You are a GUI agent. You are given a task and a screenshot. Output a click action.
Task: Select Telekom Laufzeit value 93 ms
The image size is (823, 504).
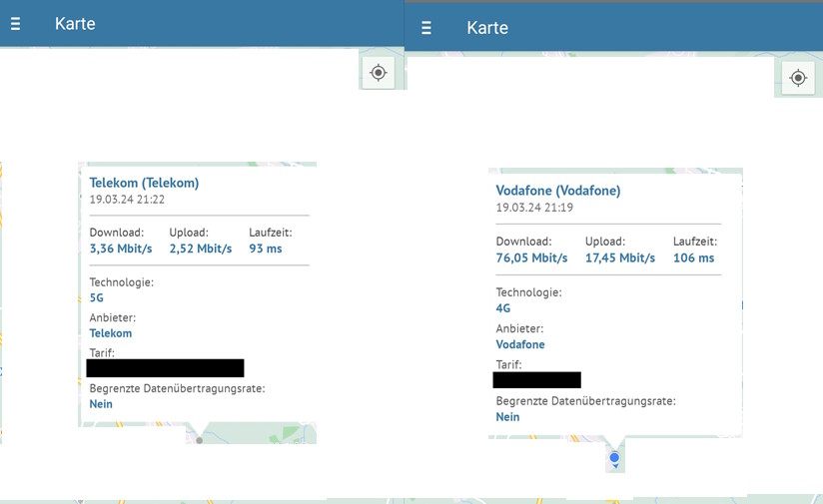[x=266, y=249]
